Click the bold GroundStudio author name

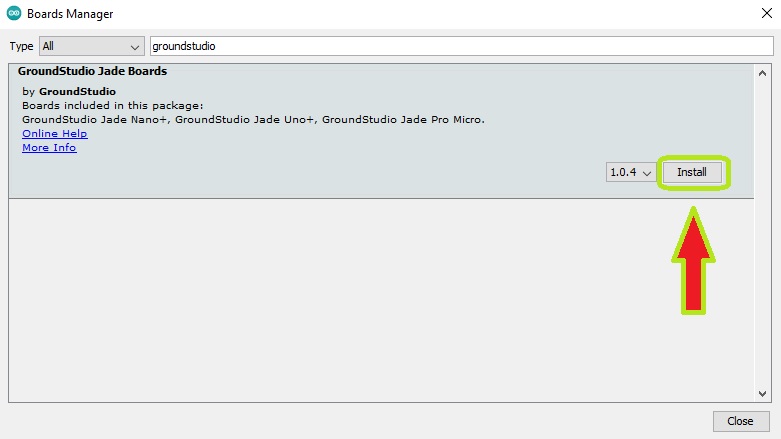click(77, 92)
